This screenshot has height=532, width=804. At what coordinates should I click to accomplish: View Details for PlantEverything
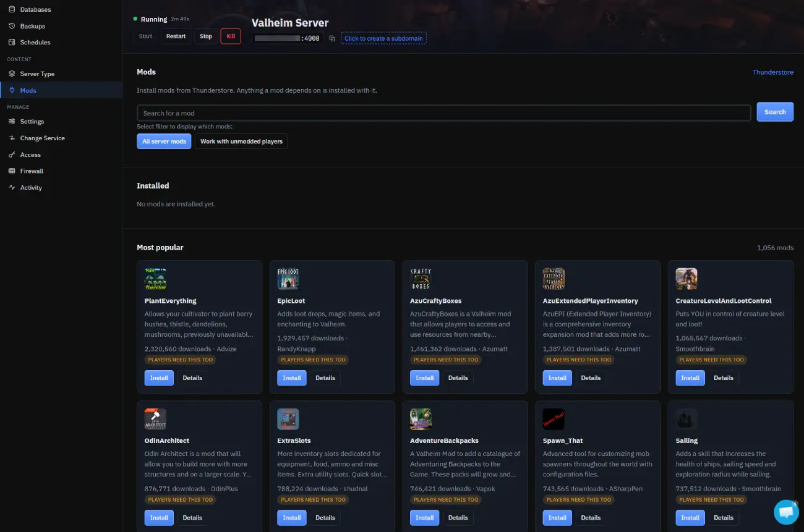[x=192, y=378]
